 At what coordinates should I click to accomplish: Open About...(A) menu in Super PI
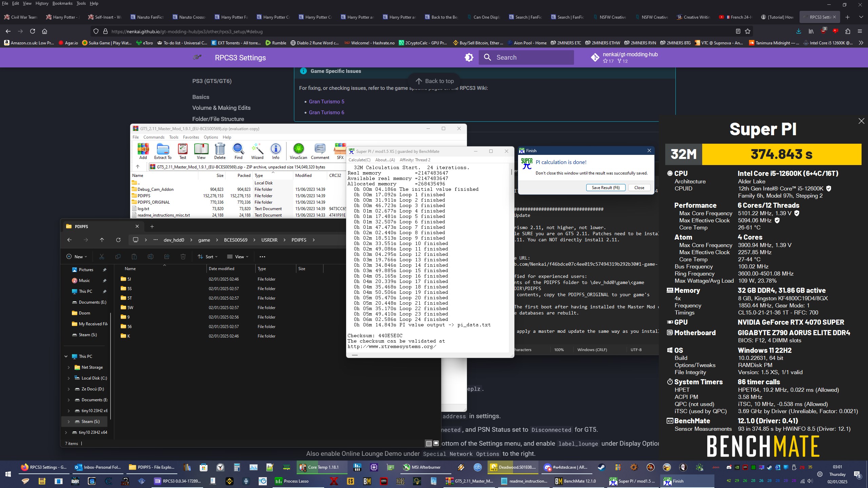point(385,160)
